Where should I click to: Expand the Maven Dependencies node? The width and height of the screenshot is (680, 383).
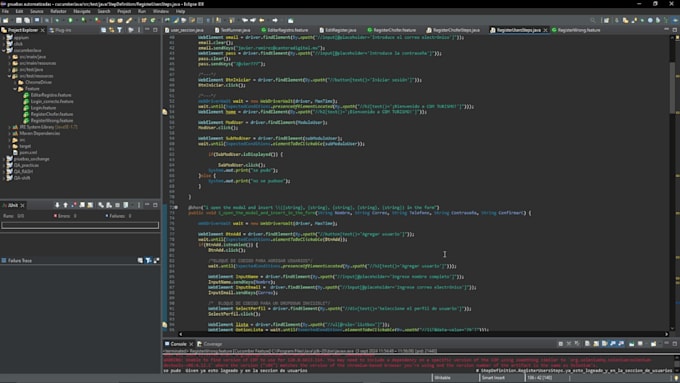point(10,133)
